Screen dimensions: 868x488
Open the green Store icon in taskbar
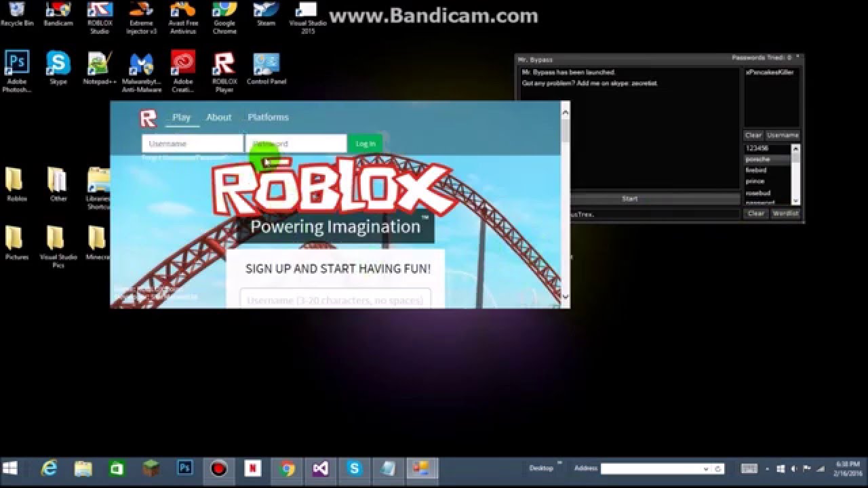pyautogui.click(x=117, y=468)
